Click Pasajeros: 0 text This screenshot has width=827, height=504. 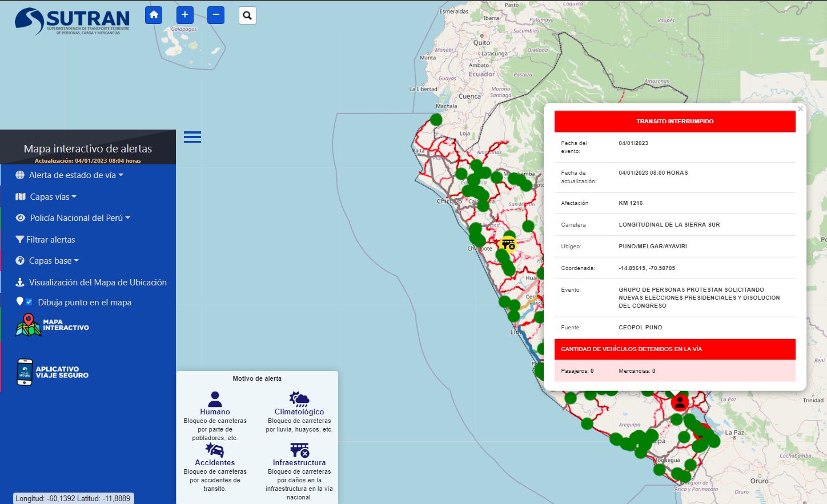pyautogui.click(x=577, y=371)
